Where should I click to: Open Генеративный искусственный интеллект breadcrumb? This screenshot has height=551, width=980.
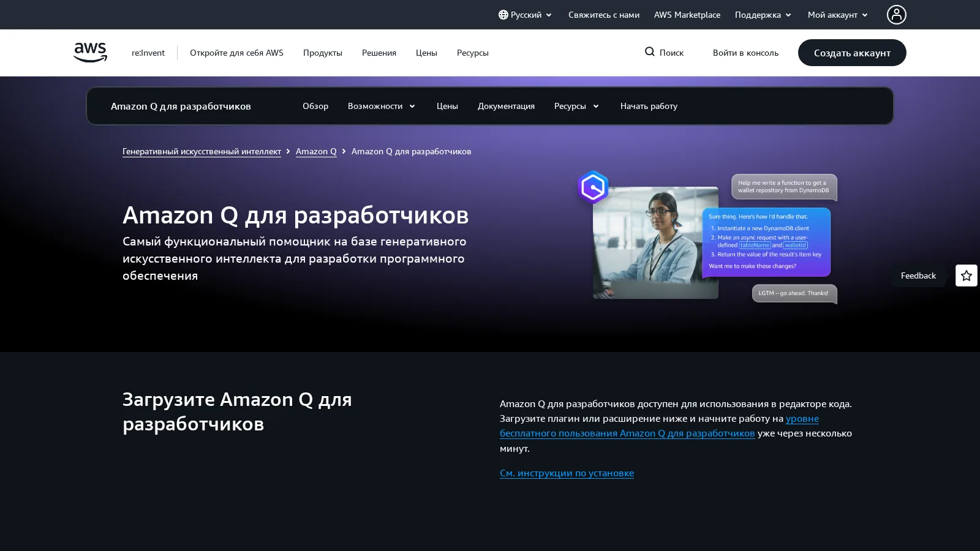click(x=202, y=151)
